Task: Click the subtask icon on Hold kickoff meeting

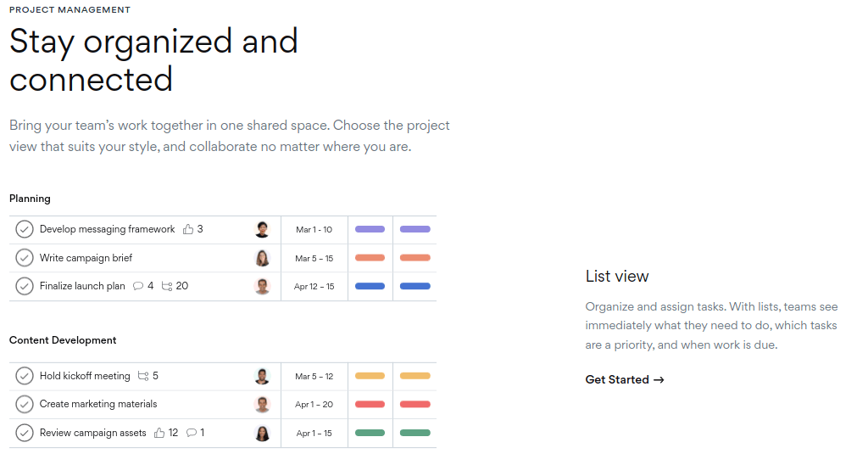Action: pos(142,376)
